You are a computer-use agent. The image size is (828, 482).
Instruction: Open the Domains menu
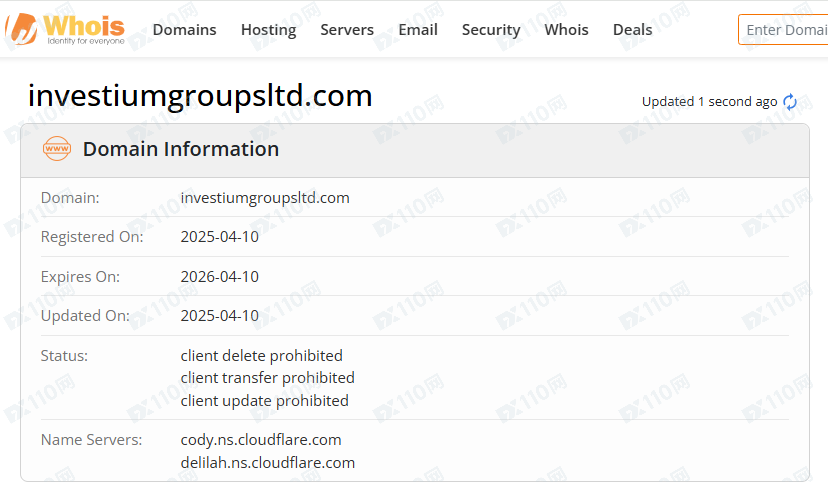184,30
